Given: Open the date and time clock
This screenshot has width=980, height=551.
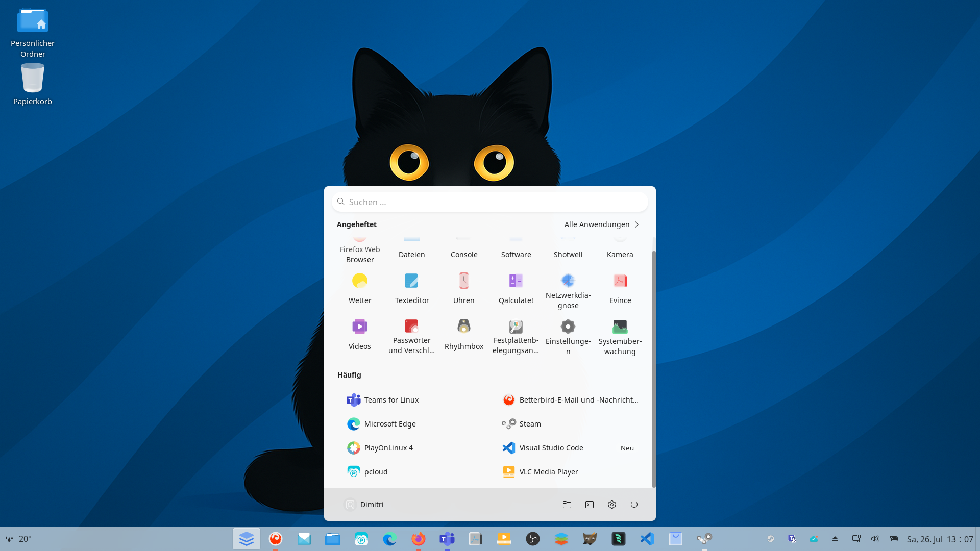Looking at the screenshot, I should coord(940,539).
